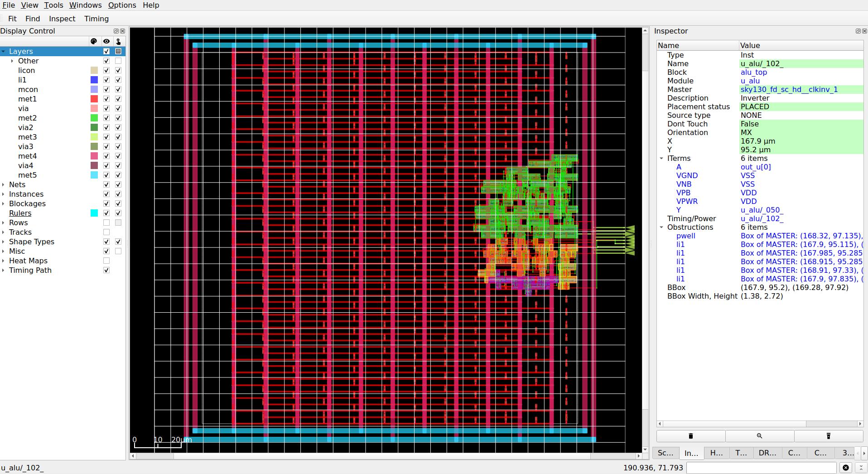Enable the Heat Maps checkbox

tap(106, 261)
